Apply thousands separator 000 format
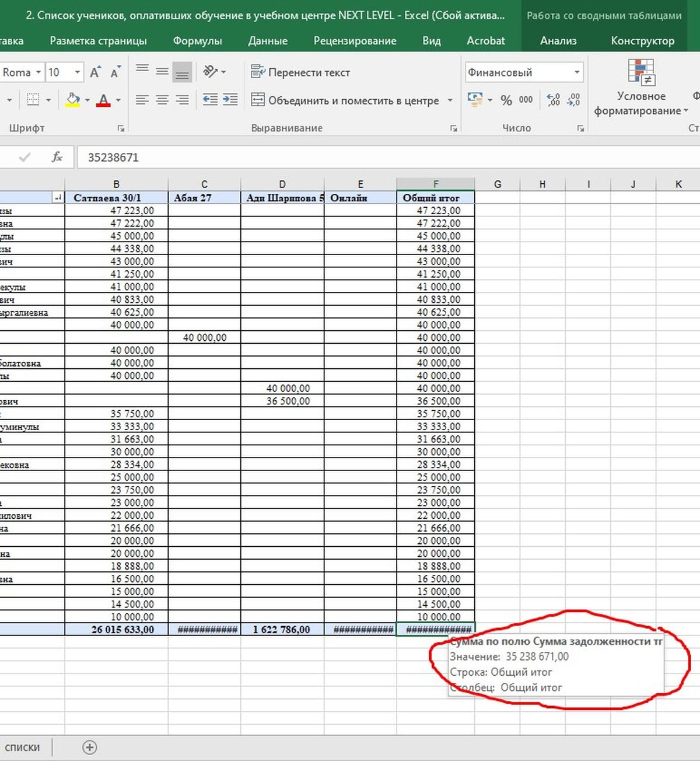The width and height of the screenshot is (700, 761). 526,100
